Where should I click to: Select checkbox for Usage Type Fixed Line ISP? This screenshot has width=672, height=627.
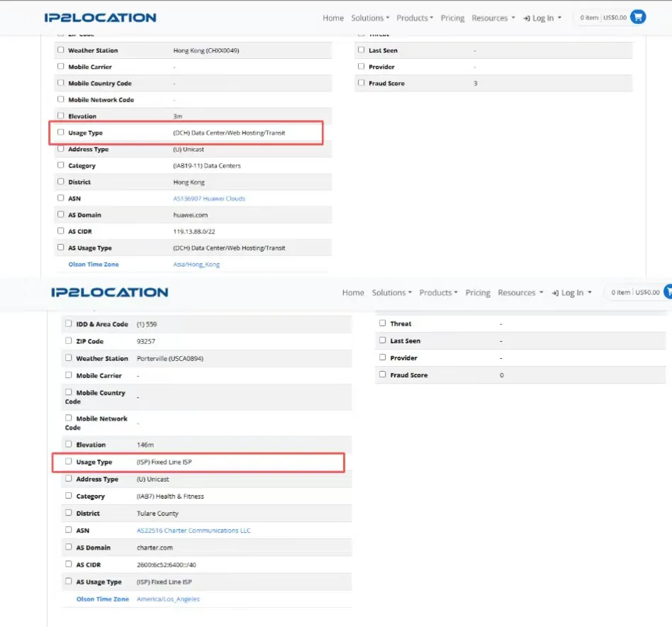[x=69, y=462]
